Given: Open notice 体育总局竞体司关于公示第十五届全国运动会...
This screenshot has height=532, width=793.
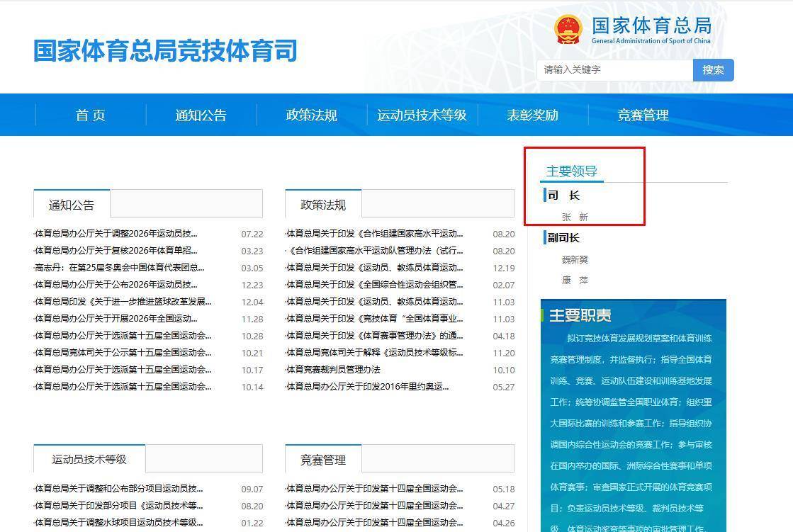Looking at the screenshot, I should point(123,353).
